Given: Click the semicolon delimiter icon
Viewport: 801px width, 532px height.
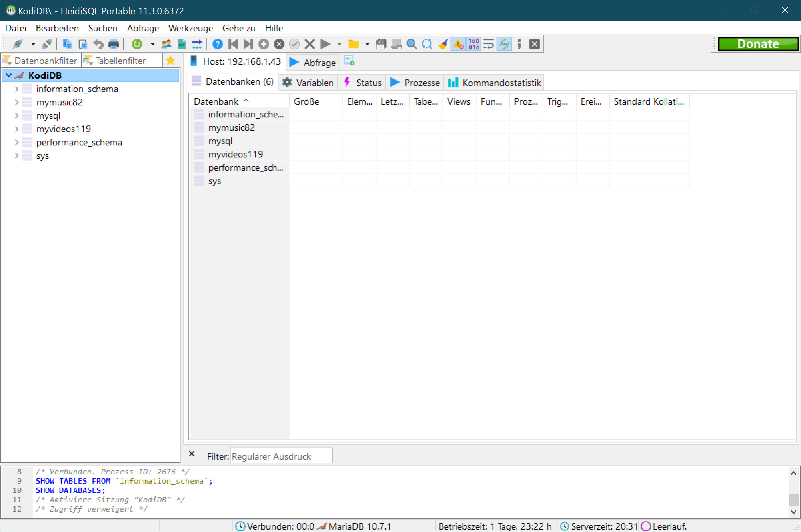Looking at the screenshot, I should click(x=519, y=44).
